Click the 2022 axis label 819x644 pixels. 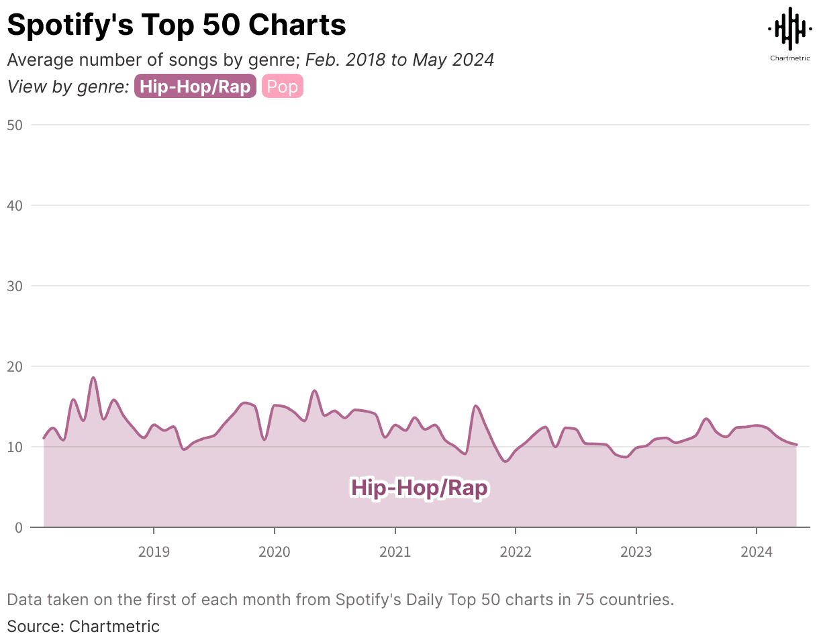coord(516,552)
